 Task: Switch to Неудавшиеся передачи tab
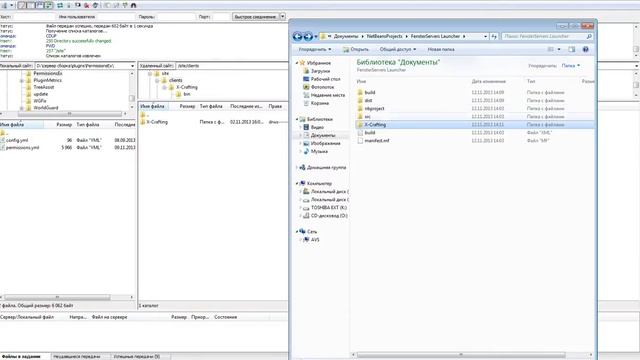tap(77, 356)
